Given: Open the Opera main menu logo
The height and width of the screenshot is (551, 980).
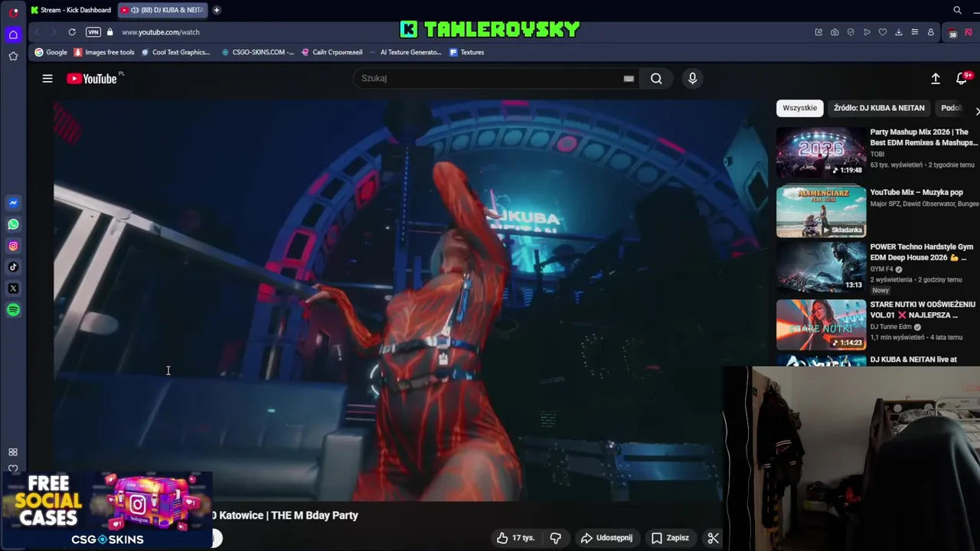Looking at the screenshot, I should 13,11.
